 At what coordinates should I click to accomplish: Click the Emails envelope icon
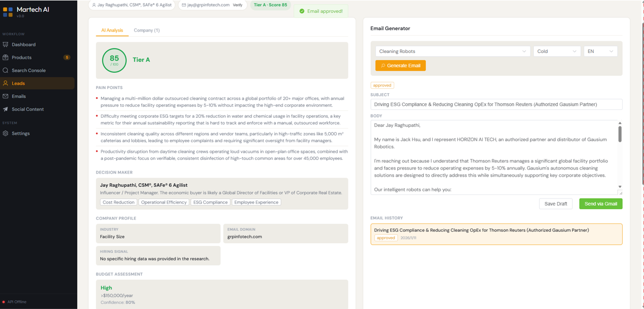[x=6, y=96]
